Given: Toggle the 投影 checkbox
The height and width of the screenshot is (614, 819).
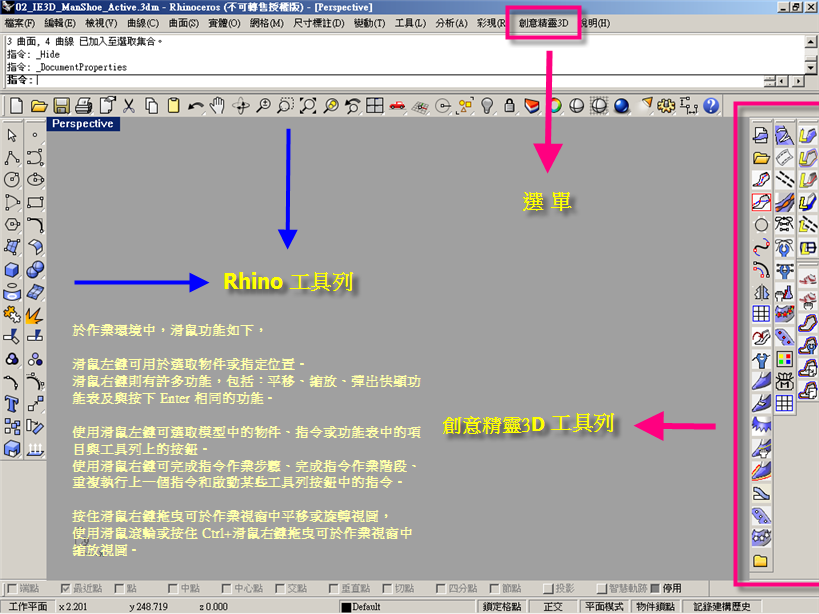Looking at the screenshot, I should 548,589.
